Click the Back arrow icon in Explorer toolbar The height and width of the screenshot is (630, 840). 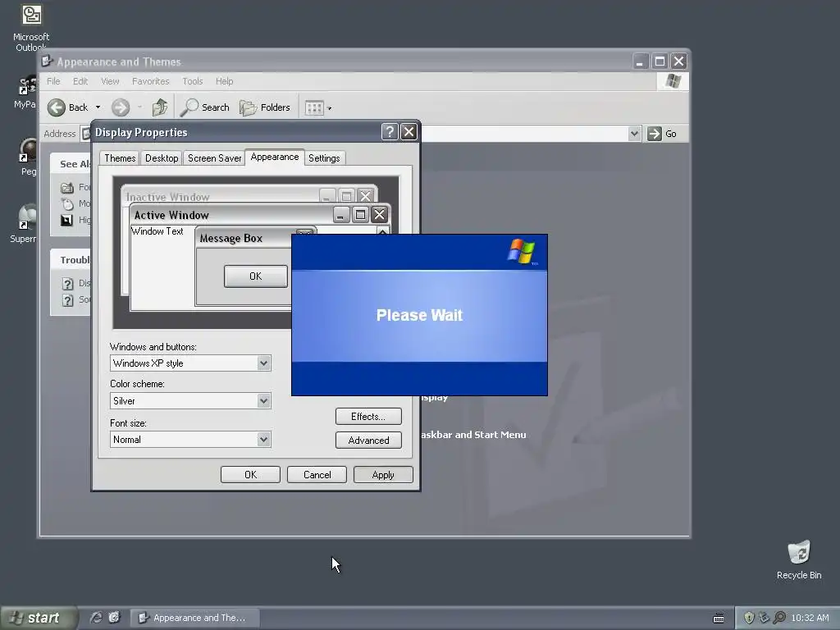pyautogui.click(x=57, y=107)
